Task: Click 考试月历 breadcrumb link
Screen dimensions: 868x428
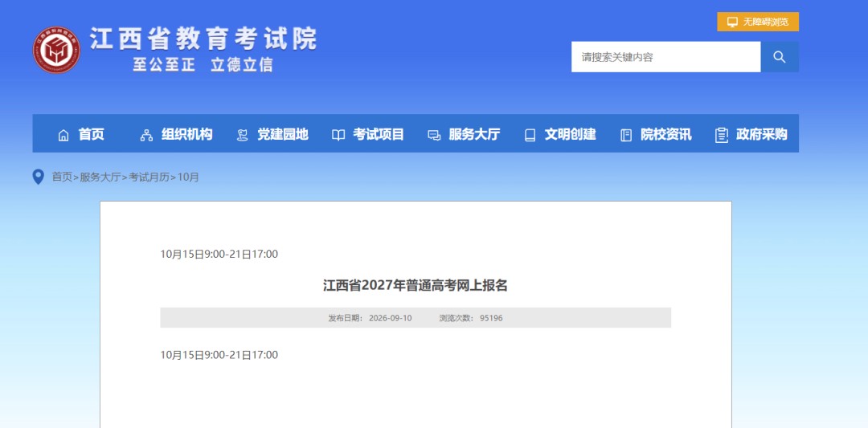Action: tap(149, 177)
